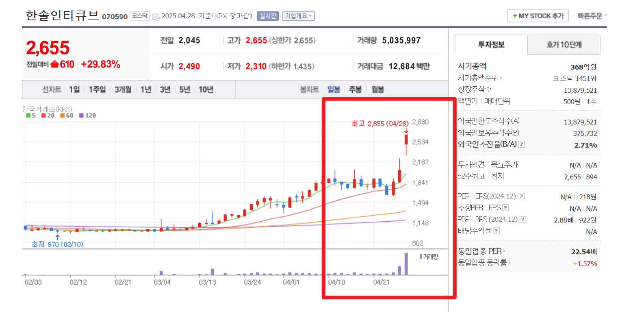Click the current price 2,655 text
The image size is (644, 312).
48,48
